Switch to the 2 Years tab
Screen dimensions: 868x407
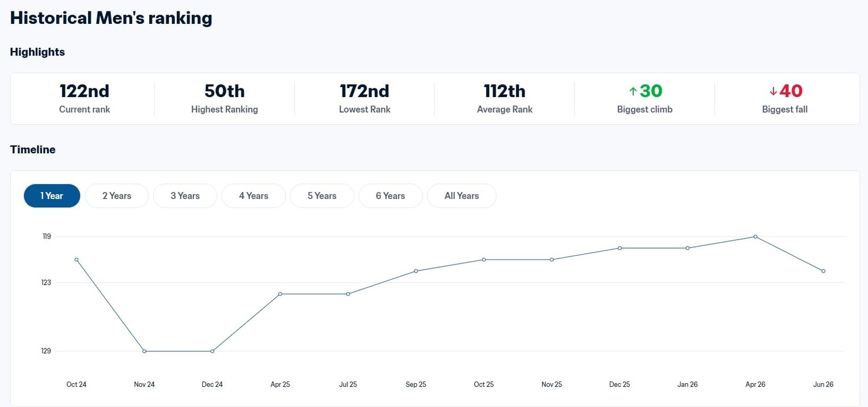(x=117, y=196)
